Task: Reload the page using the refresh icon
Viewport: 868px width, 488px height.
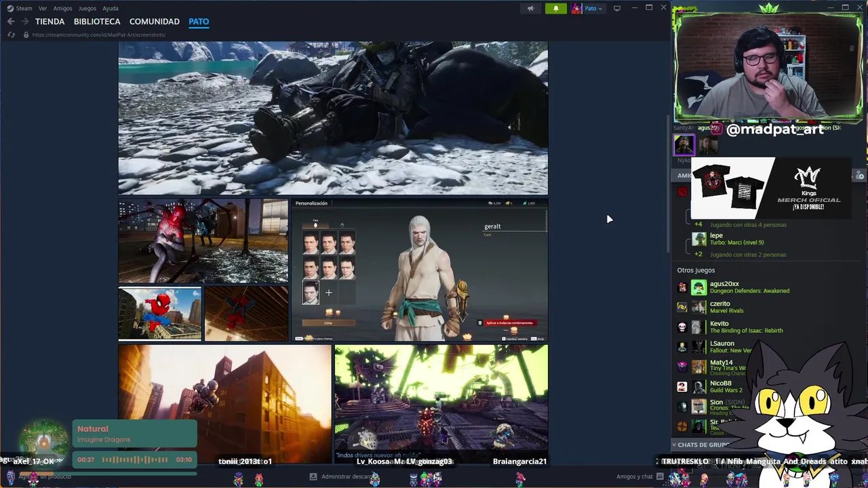Action: [11, 35]
